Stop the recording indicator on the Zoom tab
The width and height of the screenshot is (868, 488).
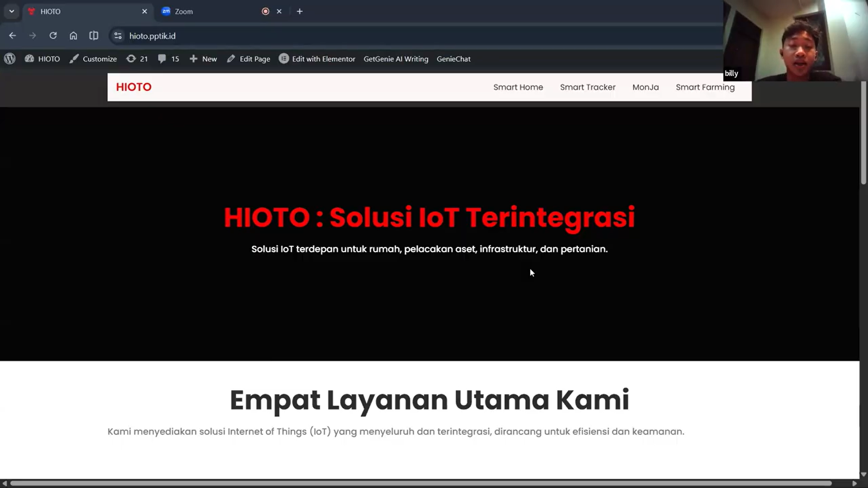[265, 11]
